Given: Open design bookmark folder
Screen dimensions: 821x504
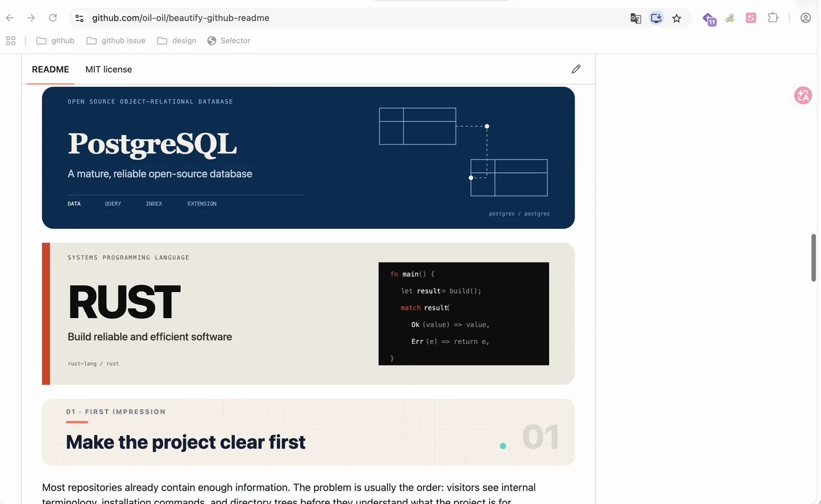Looking at the screenshot, I should pos(177,41).
